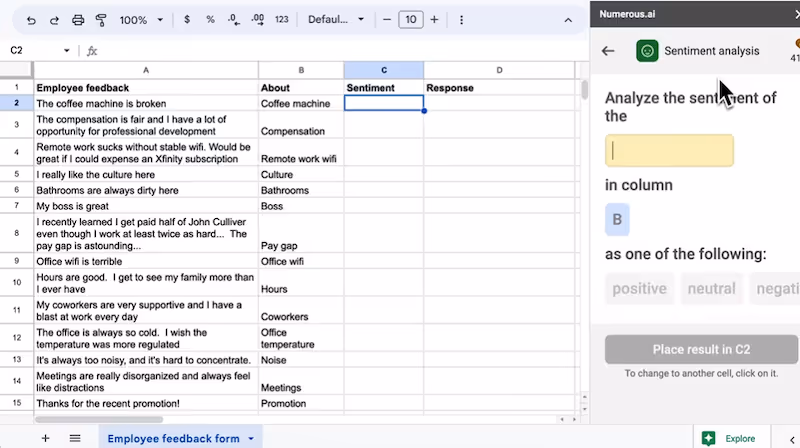Click cell 'Office wifi is terrible'
The image size is (800, 448).
(146, 261)
